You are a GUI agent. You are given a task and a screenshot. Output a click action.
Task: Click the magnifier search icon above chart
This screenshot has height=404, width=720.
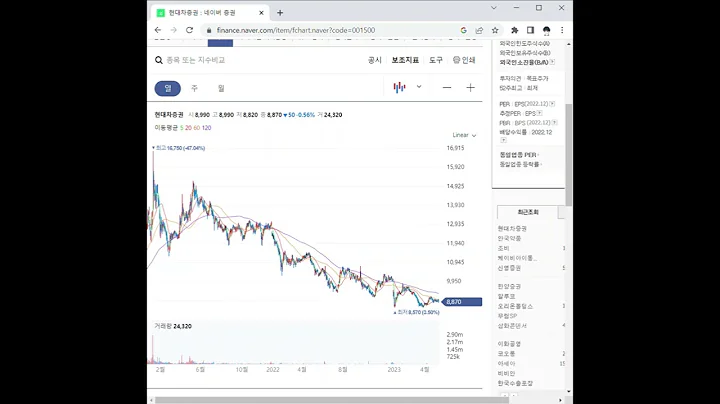pyautogui.click(x=158, y=60)
